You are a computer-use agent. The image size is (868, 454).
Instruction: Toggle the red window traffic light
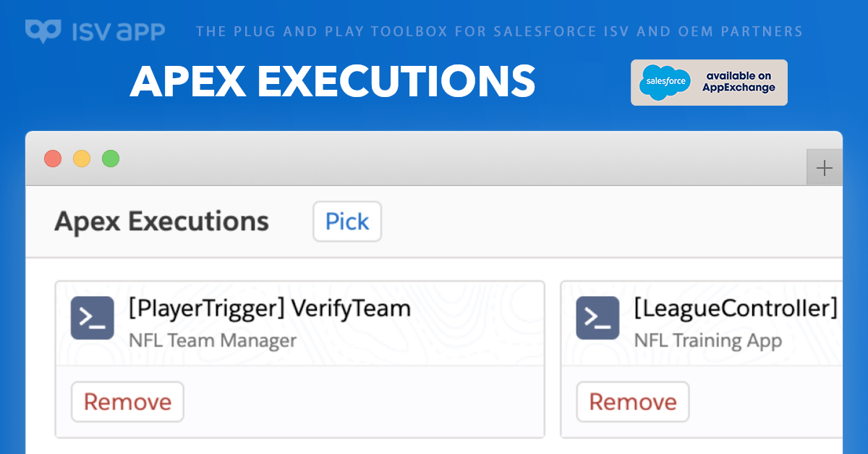pos(53,158)
